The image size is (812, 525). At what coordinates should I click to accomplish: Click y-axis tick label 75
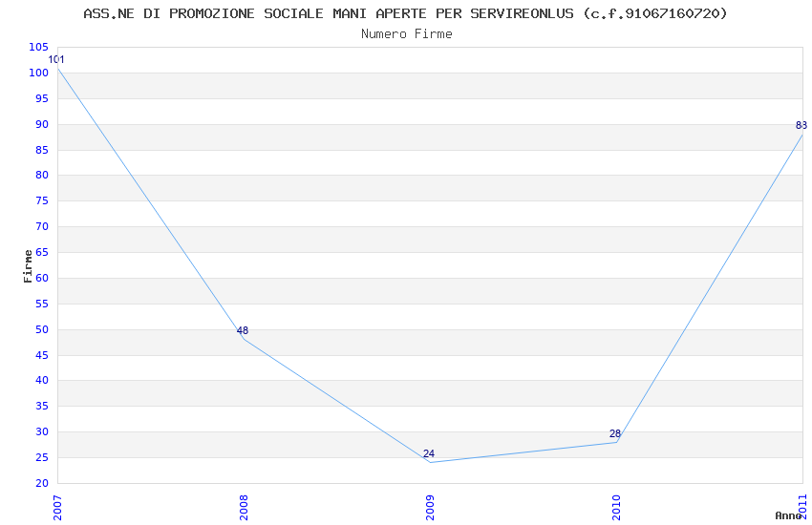(42, 200)
